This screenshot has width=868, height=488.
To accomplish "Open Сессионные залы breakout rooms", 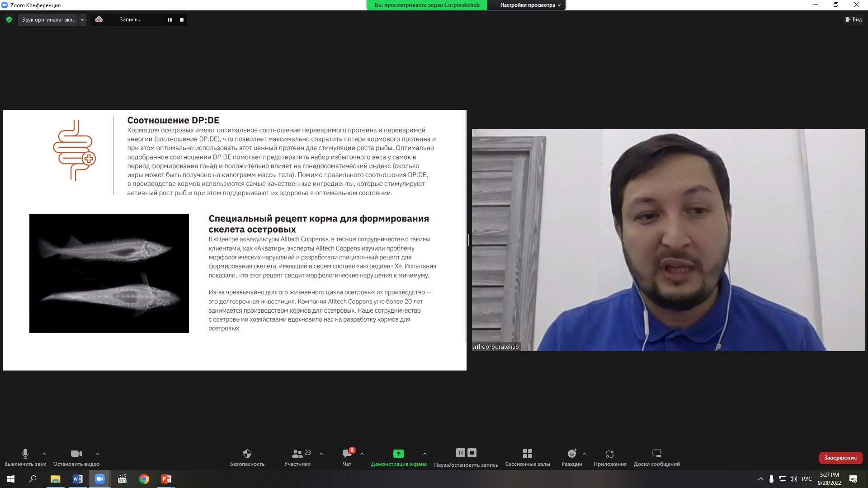I will pos(528,457).
